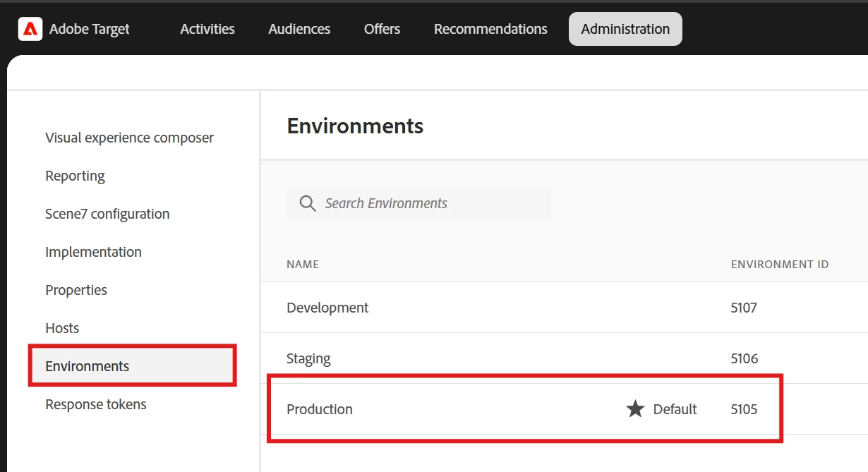The image size is (868, 472).
Task: Click the Environments page heading
Action: tap(355, 126)
